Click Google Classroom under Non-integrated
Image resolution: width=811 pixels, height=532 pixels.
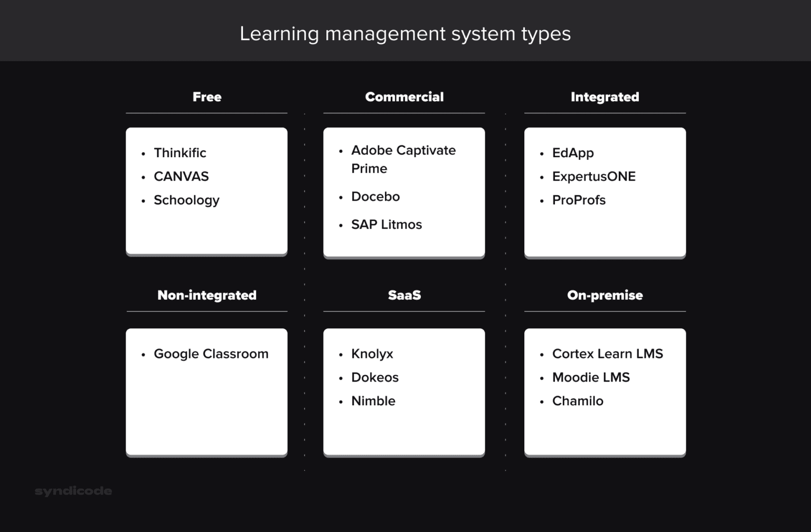point(211,354)
